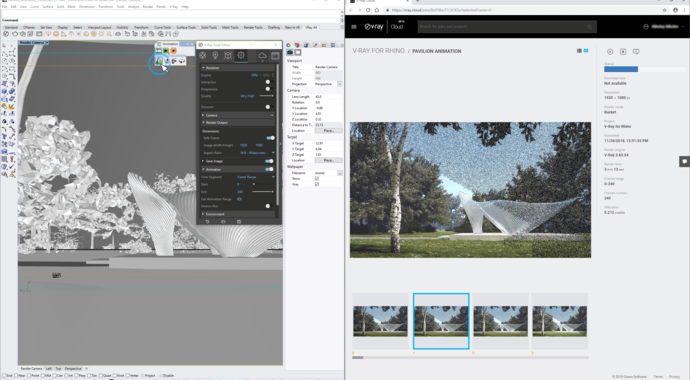The width and height of the screenshot is (690, 380).
Task: Click the revert settings icon at Asset Editor bottom
Action: (208, 222)
